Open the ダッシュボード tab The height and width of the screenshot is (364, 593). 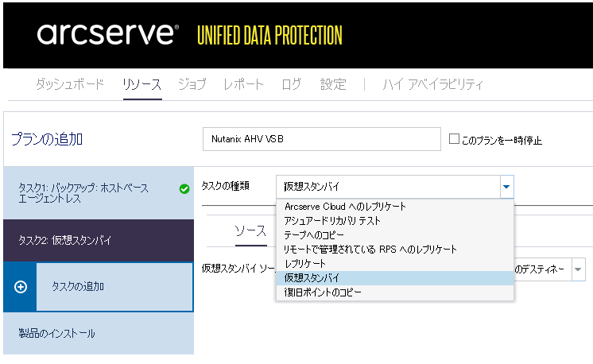[70, 84]
